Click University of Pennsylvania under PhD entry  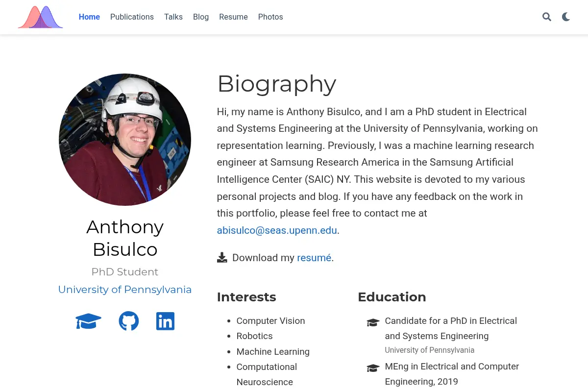tap(430, 350)
